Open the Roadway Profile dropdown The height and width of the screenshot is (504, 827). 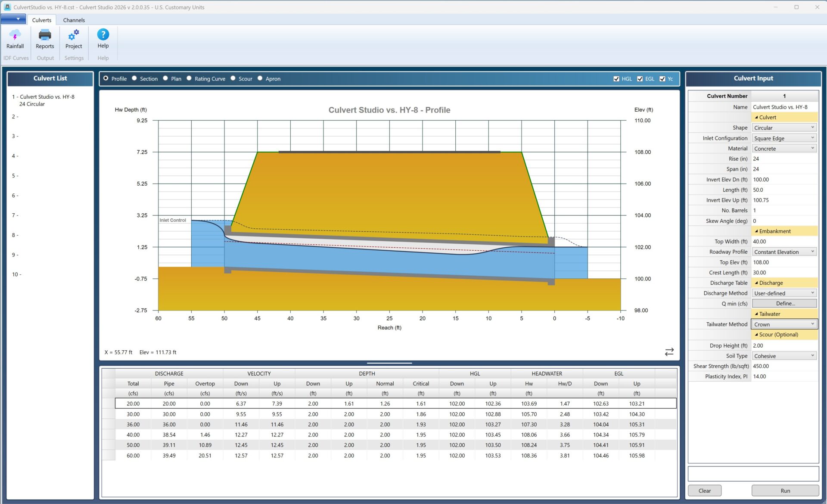point(784,252)
